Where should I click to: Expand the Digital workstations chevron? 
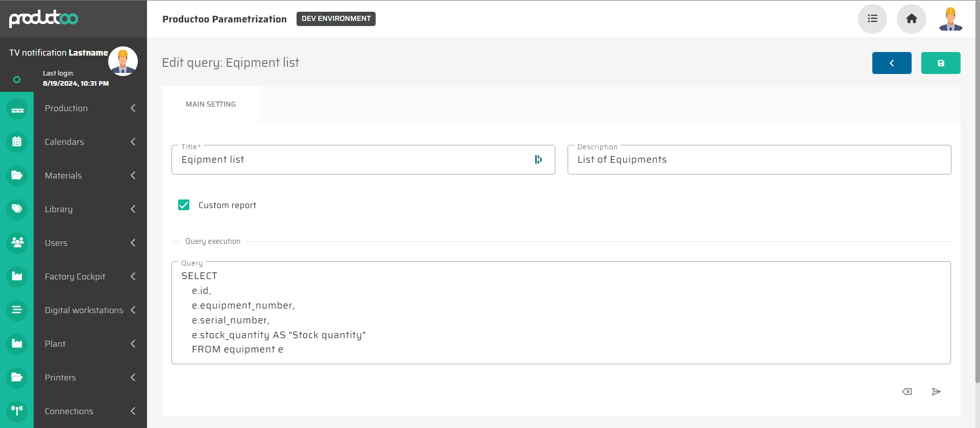point(133,310)
